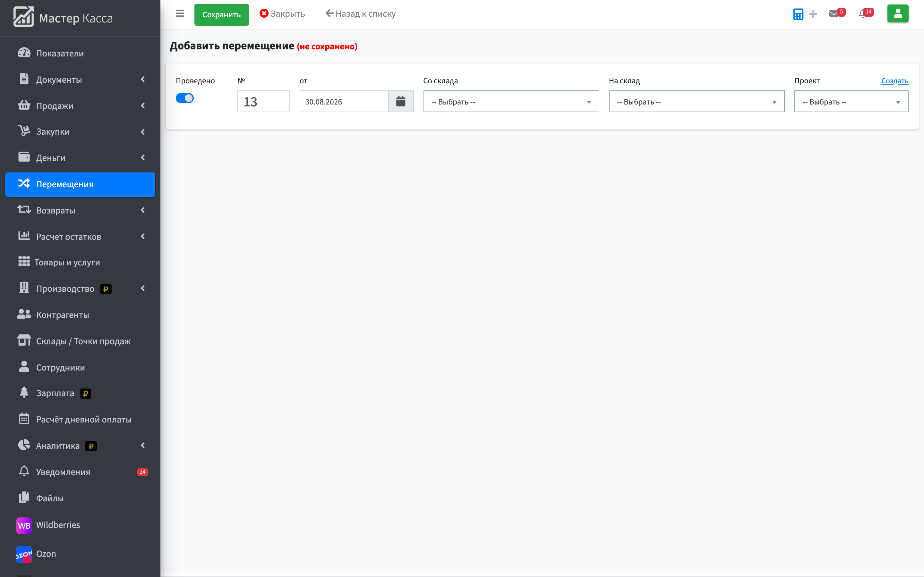Toggle the Проведено switch
Viewport: 924px width, 577px height.
(185, 98)
